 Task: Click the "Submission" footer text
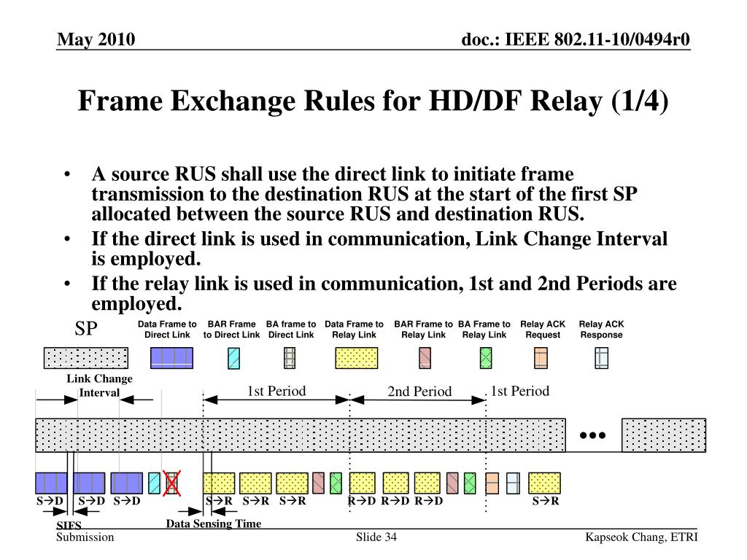(x=85, y=537)
